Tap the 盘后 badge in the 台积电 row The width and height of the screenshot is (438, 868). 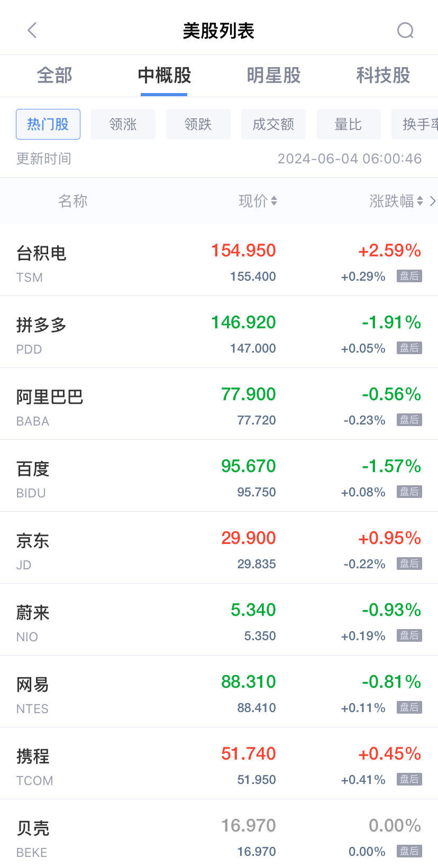click(409, 276)
